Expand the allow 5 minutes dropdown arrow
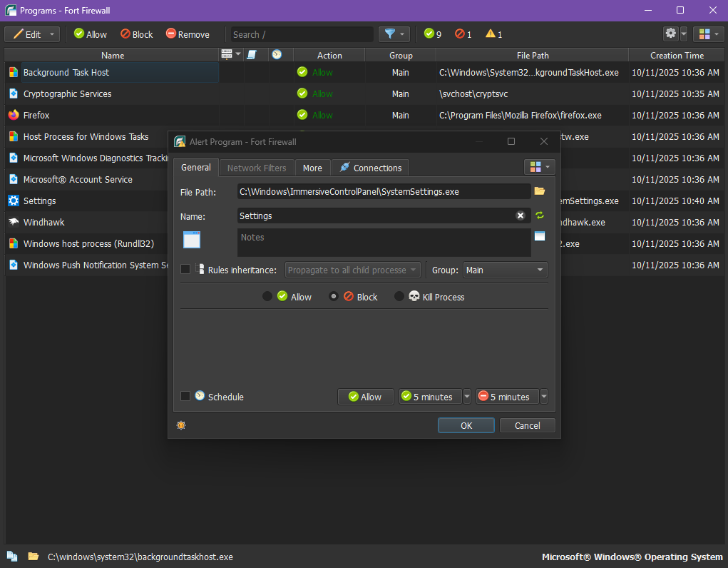The image size is (728, 568). click(x=467, y=397)
